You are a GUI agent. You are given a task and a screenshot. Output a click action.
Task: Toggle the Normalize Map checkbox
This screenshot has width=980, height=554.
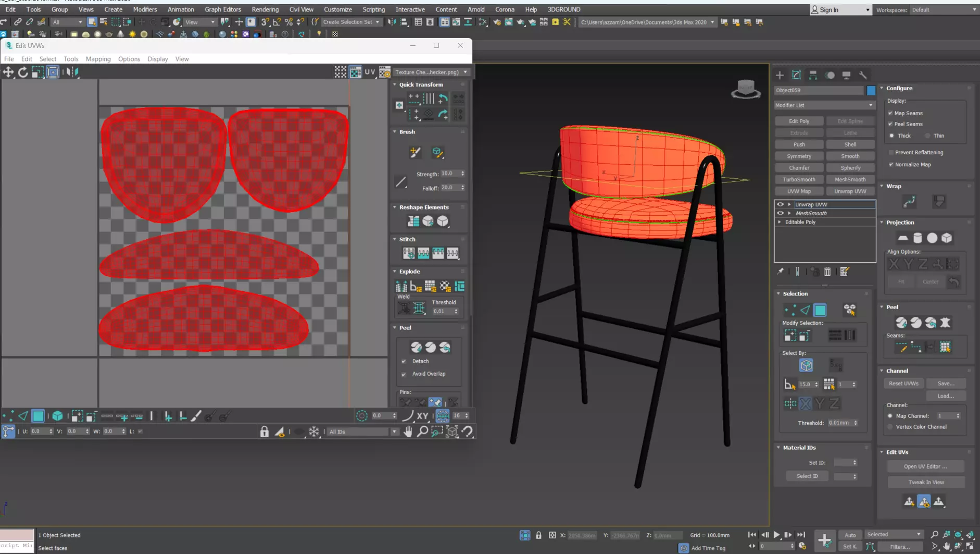891,164
